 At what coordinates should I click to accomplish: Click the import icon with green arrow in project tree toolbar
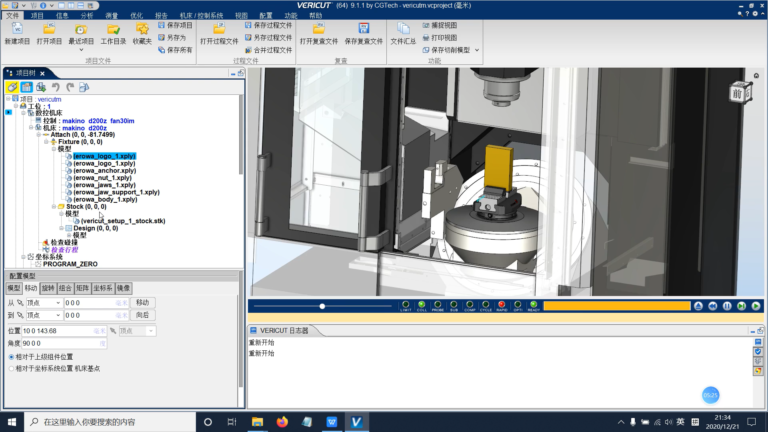point(41,87)
